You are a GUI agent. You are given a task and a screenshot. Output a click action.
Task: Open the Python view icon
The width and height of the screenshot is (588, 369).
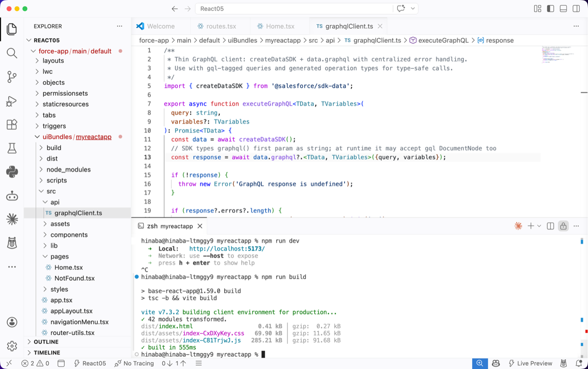pyautogui.click(x=12, y=172)
